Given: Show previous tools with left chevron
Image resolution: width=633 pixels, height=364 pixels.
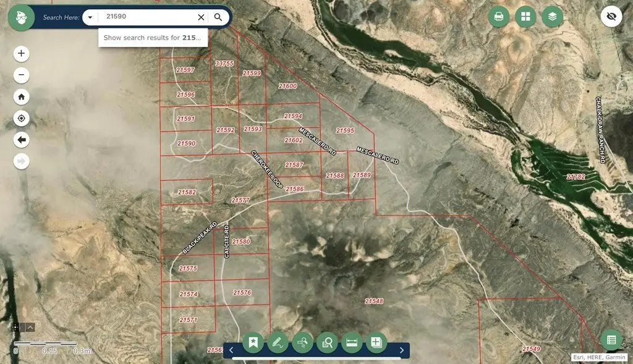Looking at the screenshot, I should [x=231, y=350].
